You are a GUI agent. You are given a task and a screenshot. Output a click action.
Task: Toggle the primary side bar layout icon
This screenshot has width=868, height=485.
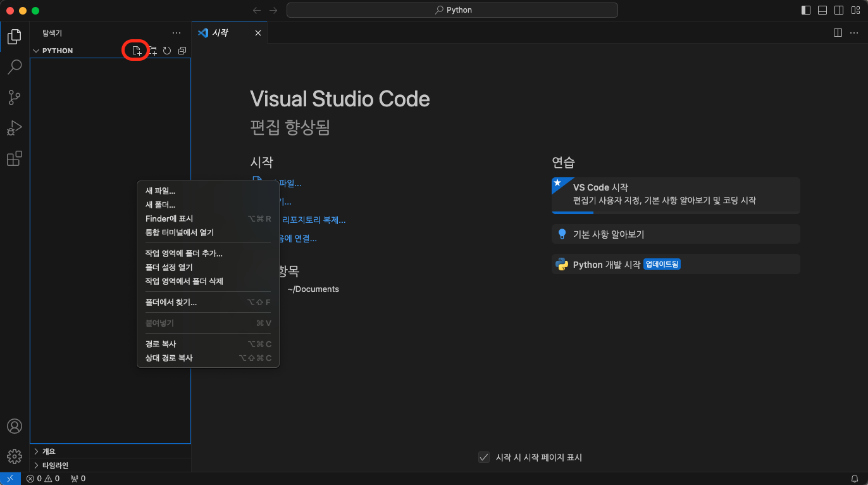click(x=806, y=10)
